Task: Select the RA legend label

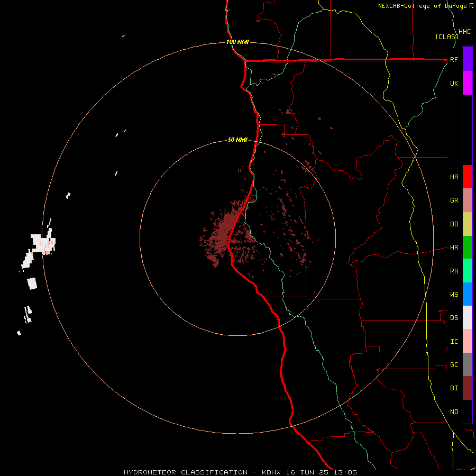Action: pyautogui.click(x=454, y=271)
